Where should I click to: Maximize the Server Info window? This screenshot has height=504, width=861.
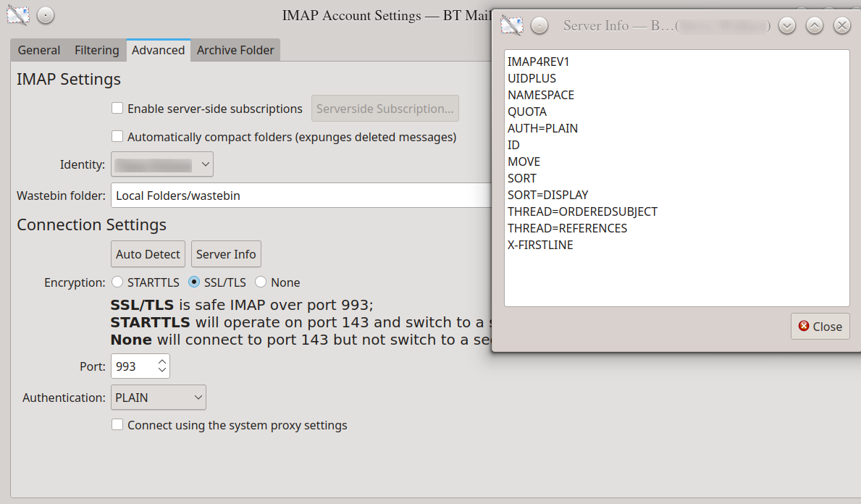point(815,25)
